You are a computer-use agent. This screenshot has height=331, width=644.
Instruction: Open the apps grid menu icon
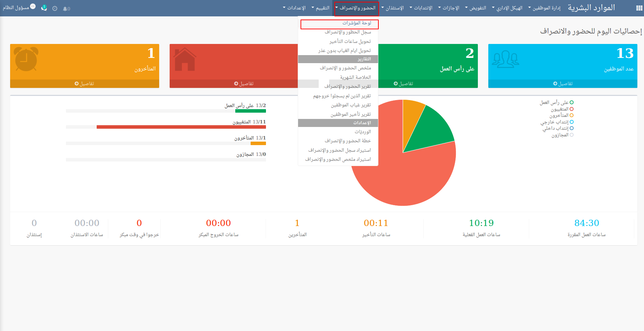[639, 8]
